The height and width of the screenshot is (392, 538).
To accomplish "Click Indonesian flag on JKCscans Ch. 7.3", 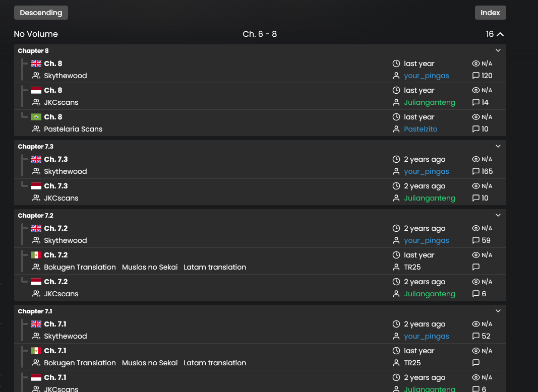I will point(36,186).
